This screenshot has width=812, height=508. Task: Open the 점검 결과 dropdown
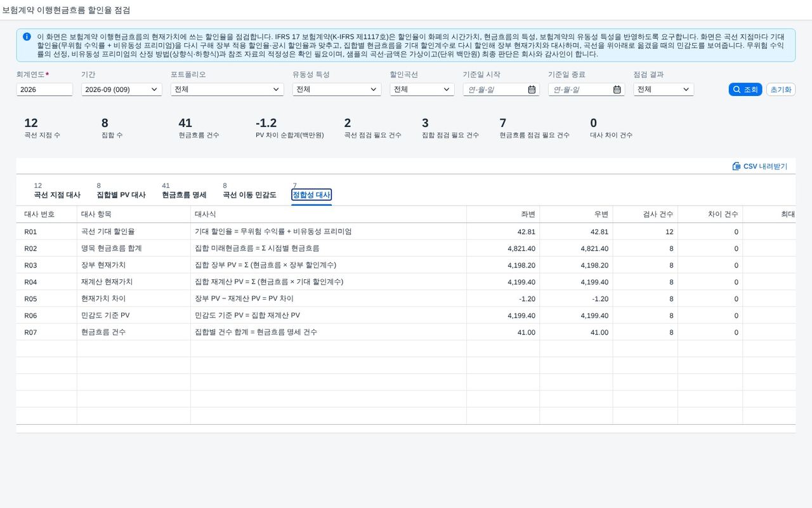(686, 90)
